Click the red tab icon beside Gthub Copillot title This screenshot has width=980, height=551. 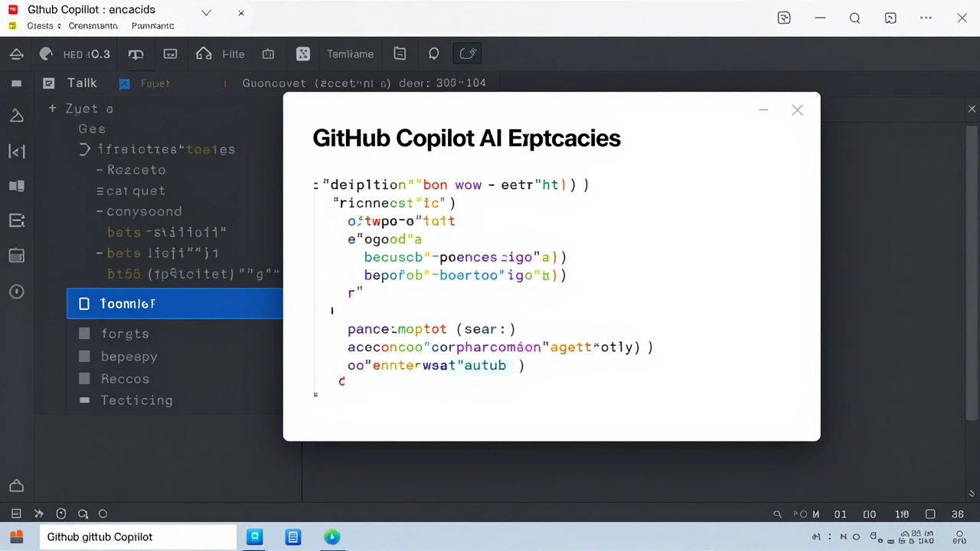coord(12,10)
